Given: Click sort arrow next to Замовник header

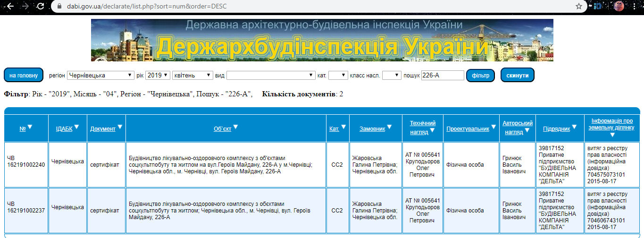Looking at the screenshot, I should 390,127.
